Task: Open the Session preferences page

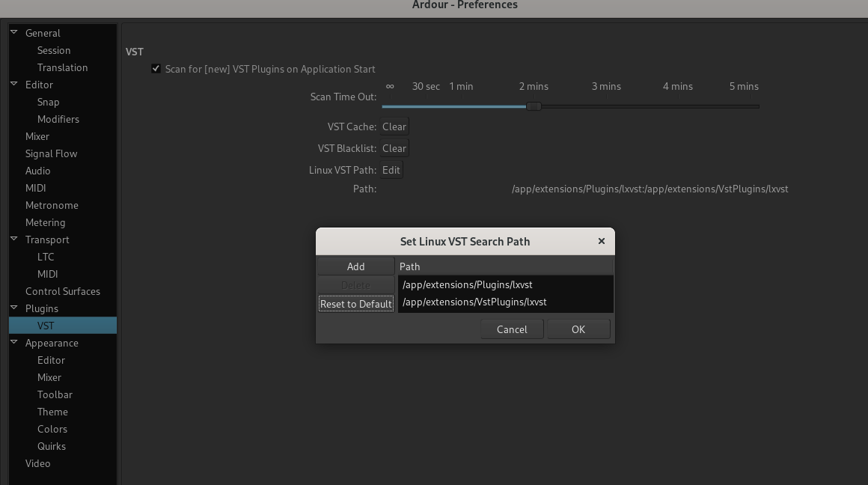Action: (54, 50)
